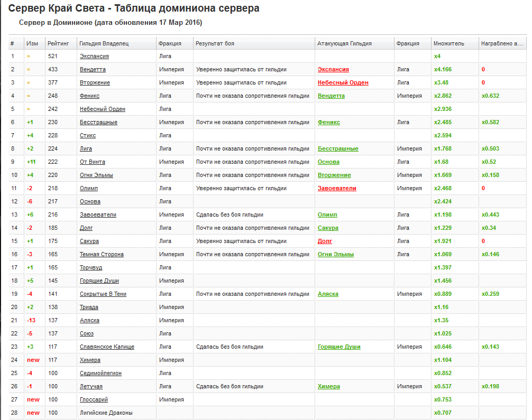Sort by the Изм column header

34,43
